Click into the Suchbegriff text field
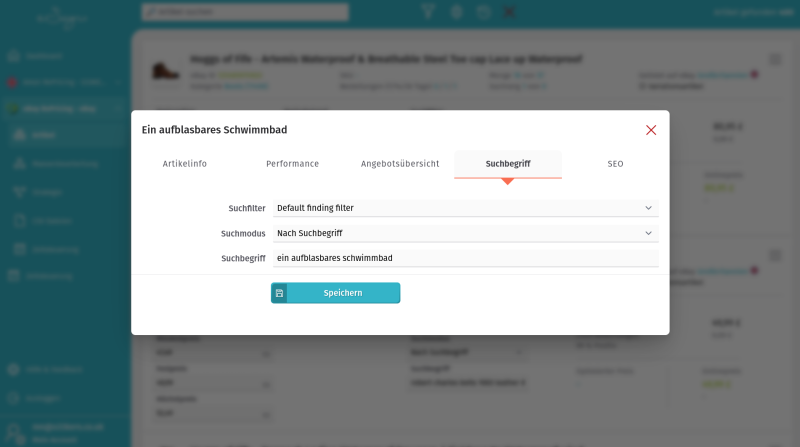Screen dimensions: 800x447 465,258
